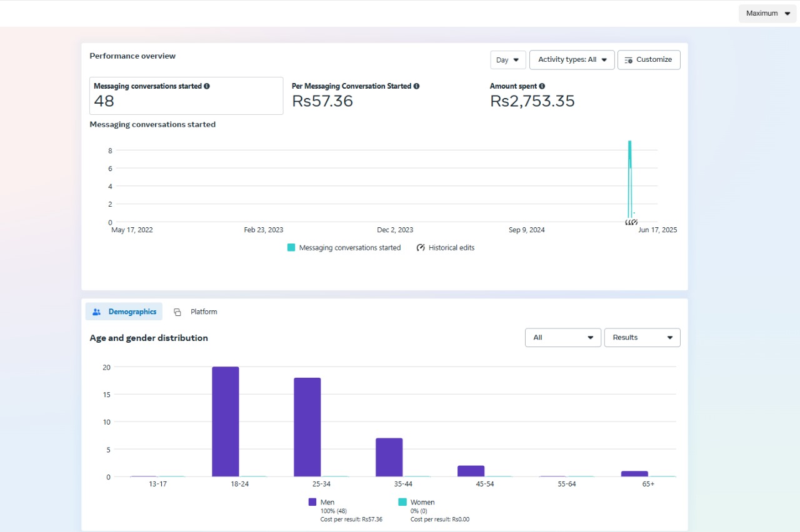This screenshot has width=800, height=532.
Task: Toggle the Men series in legend
Action: tap(327, 502)
